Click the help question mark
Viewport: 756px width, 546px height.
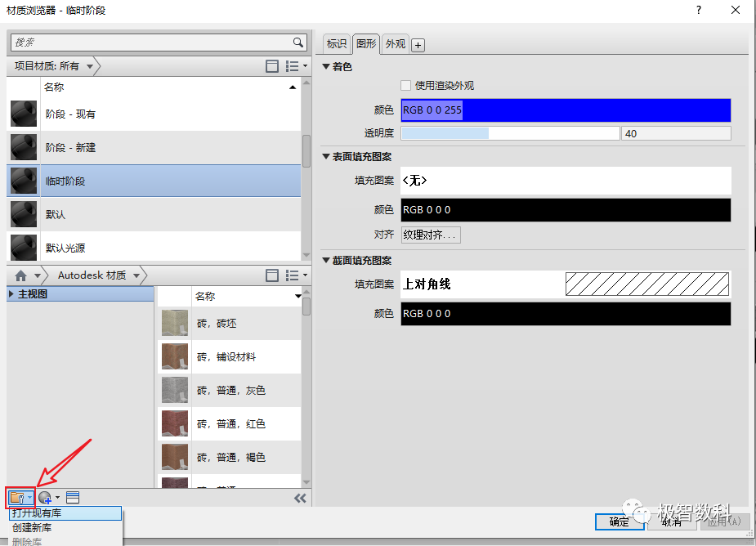[x=698, y=10]
